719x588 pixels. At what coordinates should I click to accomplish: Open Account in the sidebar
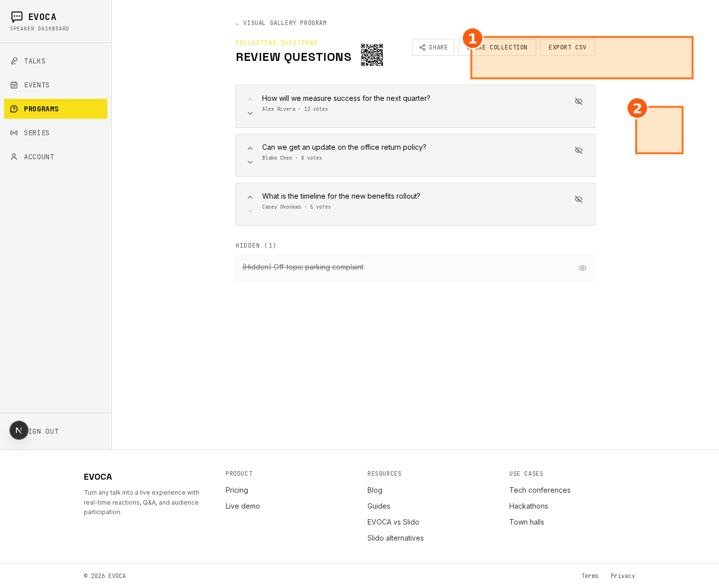pyautogui.click(x=55, y=157)
